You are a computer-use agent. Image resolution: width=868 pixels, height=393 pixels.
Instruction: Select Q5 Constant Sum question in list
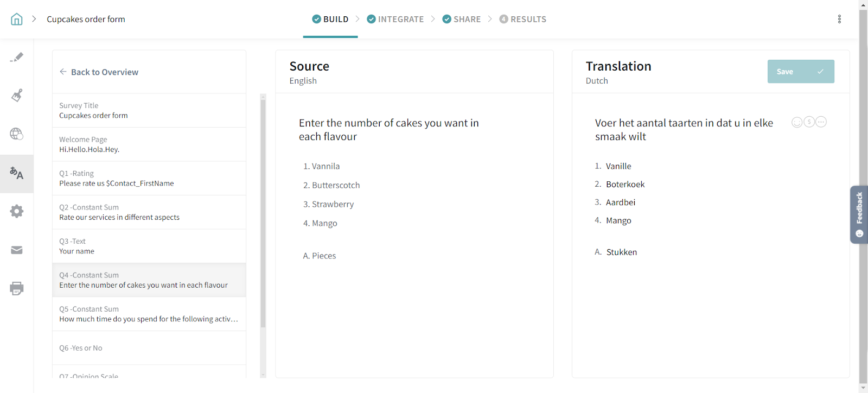[x=149, y=314]
